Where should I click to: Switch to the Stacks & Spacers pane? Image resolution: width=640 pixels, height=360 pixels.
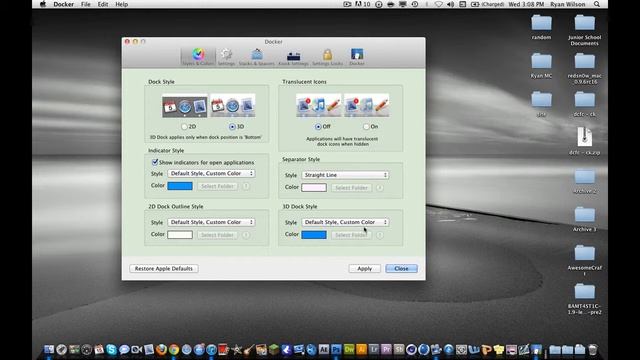point(257,57)
